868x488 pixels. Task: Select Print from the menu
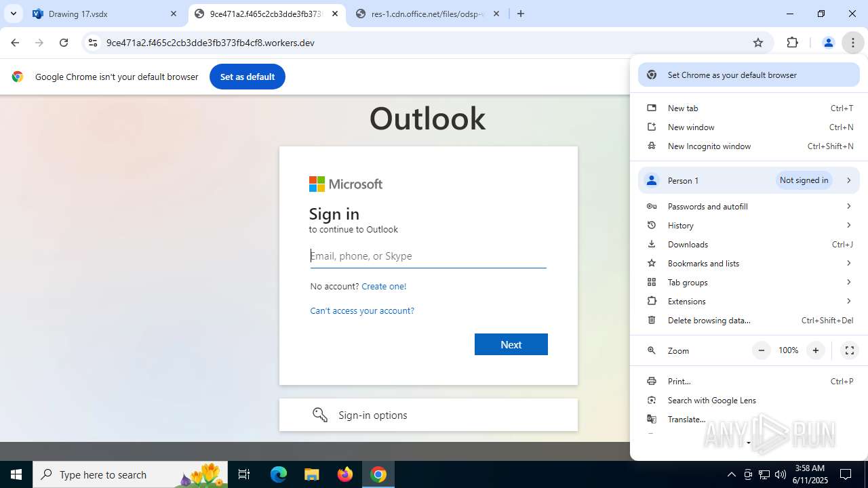pyautogui.click(x=749, y=382)
